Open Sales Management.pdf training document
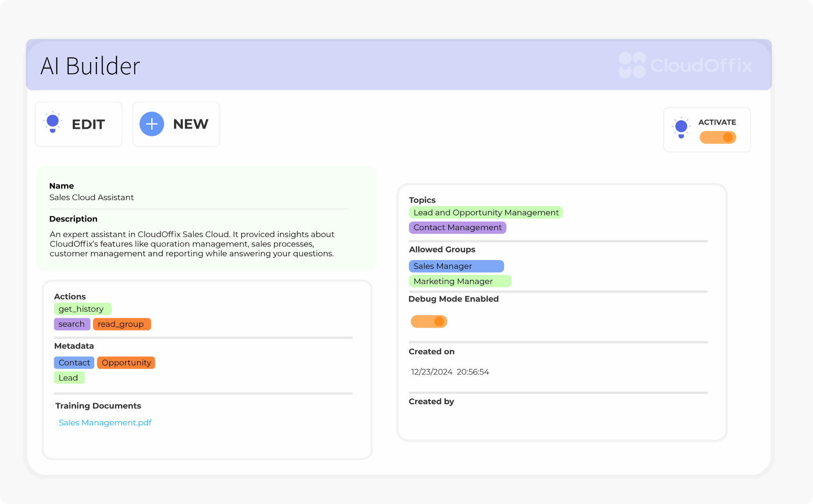813x504 pixels. point(105,422)
